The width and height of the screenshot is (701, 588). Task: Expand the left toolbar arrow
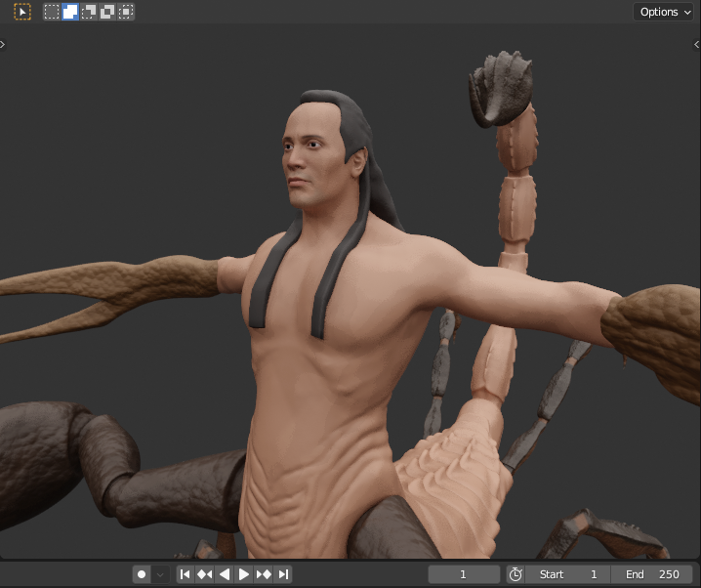pyautogui.click(x=2, y=44)
